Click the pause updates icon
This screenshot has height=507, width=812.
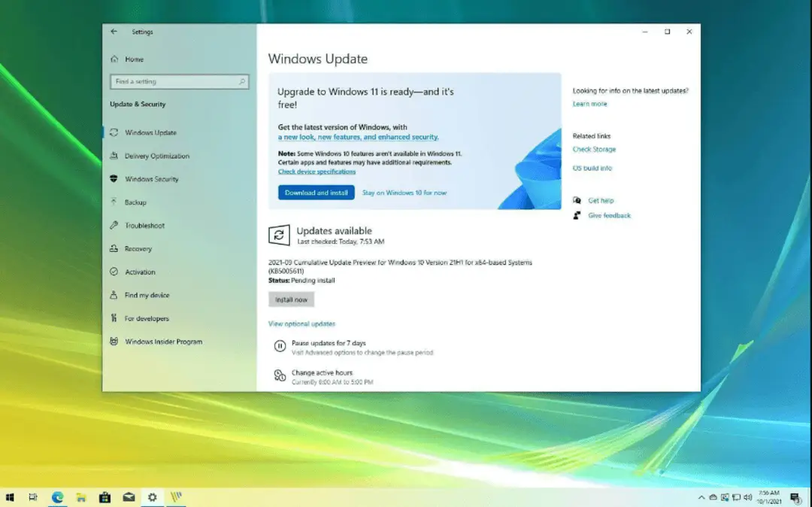(280, 346)
